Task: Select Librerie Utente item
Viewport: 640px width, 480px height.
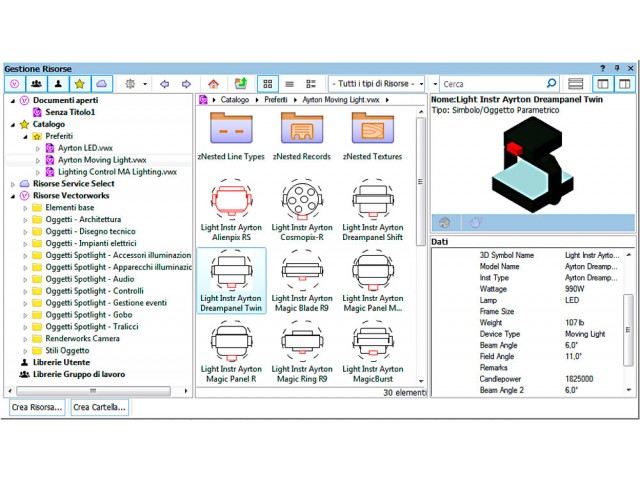Action: click(61, 362)
